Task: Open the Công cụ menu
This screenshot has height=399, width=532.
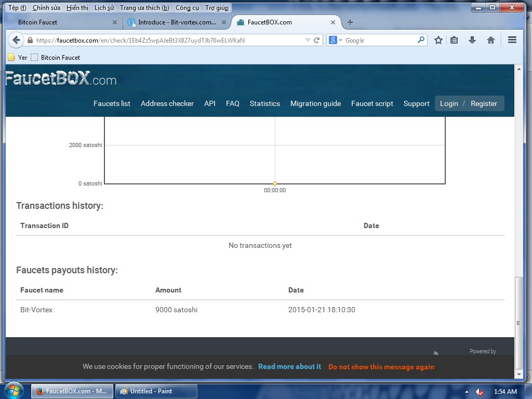Action: 187,7
